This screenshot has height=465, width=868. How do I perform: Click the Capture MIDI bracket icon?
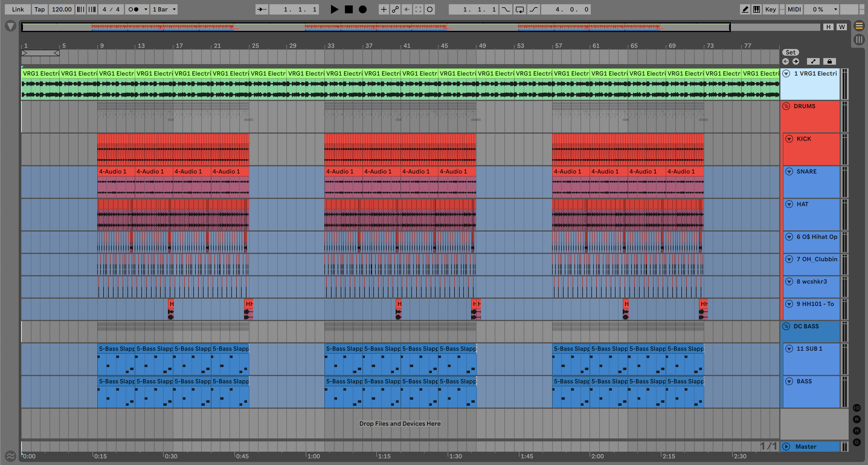(x=418, y=9)
